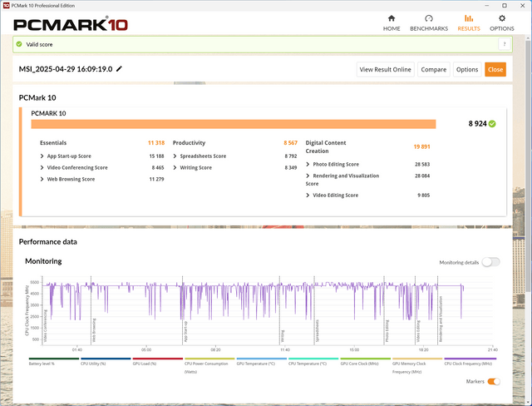Click the App Start-up value 15 188
532x406 pixels.
coord(156,156)
